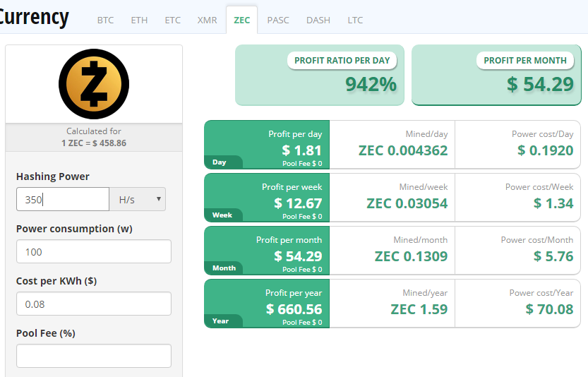588x377 pixels.
Task: Switch to the DASH tab
Action: tap(318, 20)
